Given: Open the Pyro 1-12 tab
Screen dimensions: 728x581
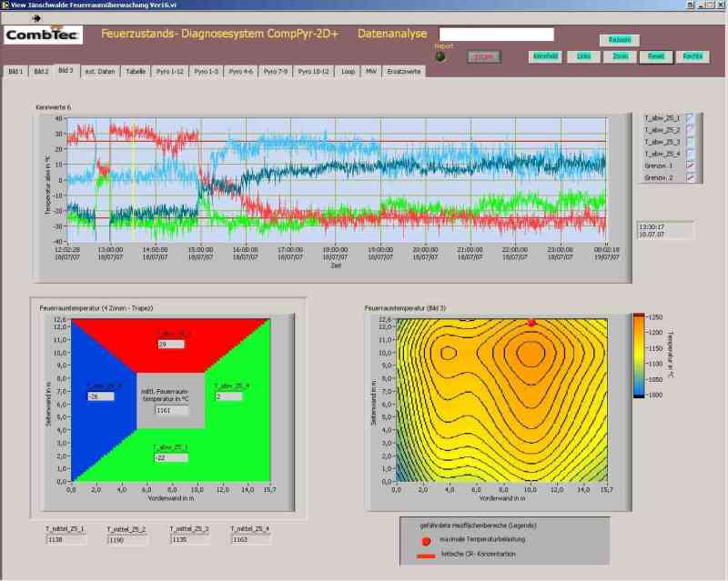Looking at the screenshot, I should click(x=169, y=72).
